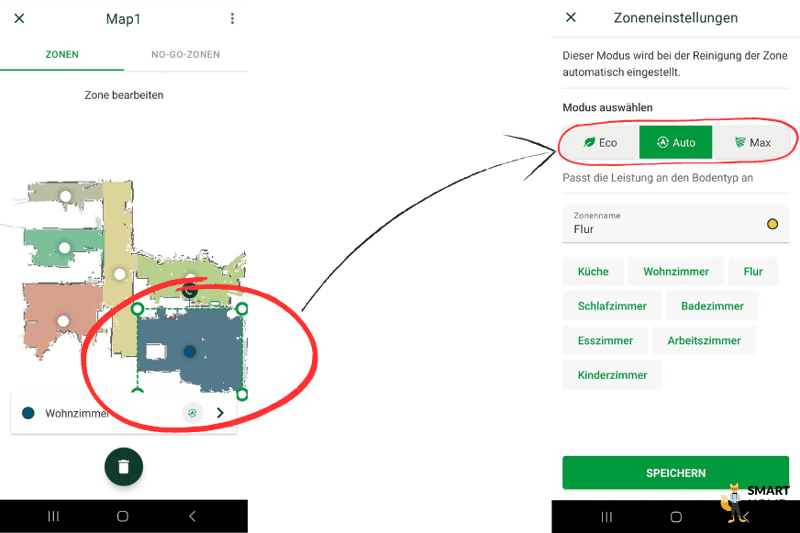The image size is (800, 533).
Task: Switch cleaning mode to Eco
Action: 601,143
